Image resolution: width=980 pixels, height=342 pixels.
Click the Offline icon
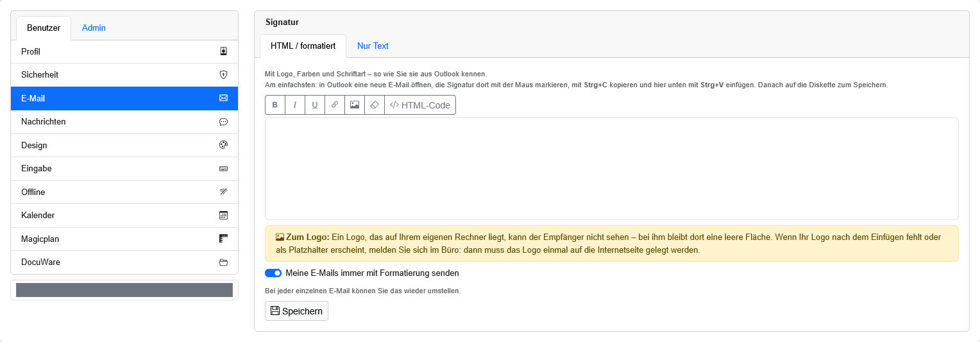click(224, 192)
